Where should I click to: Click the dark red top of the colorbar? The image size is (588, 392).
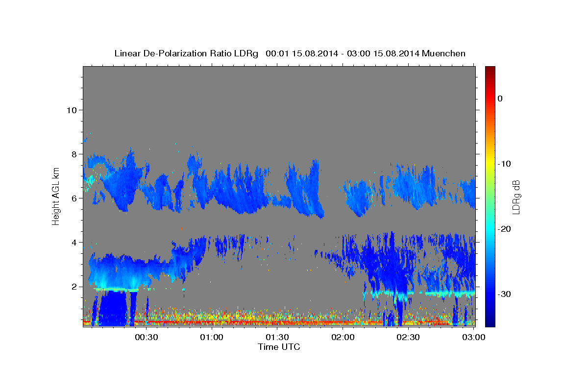click(490, 70)
